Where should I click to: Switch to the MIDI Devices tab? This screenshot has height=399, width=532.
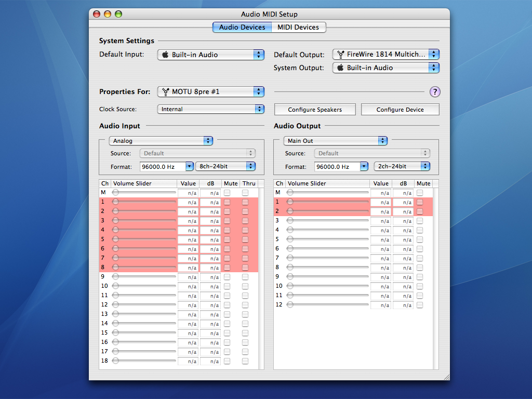pos(298,27)
